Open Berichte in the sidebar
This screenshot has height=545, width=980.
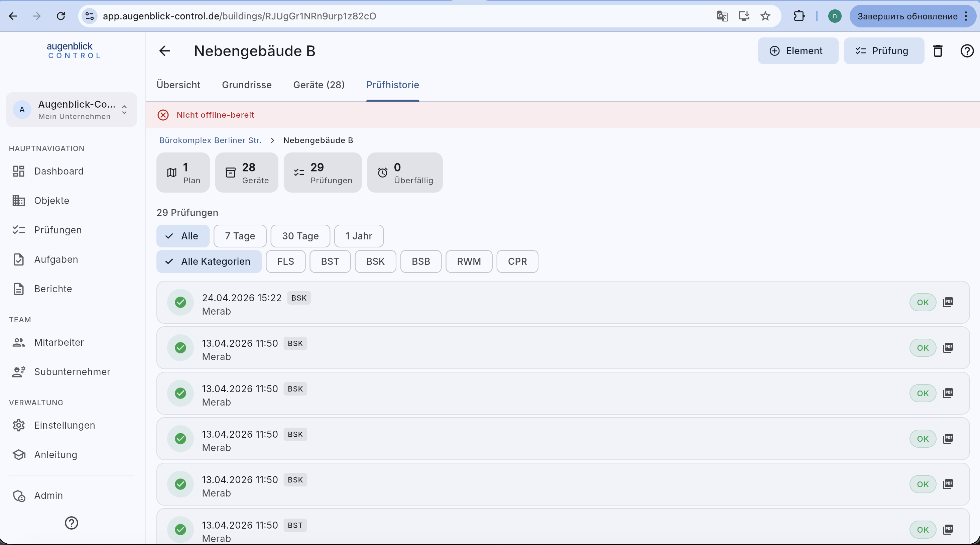(72, 289)
